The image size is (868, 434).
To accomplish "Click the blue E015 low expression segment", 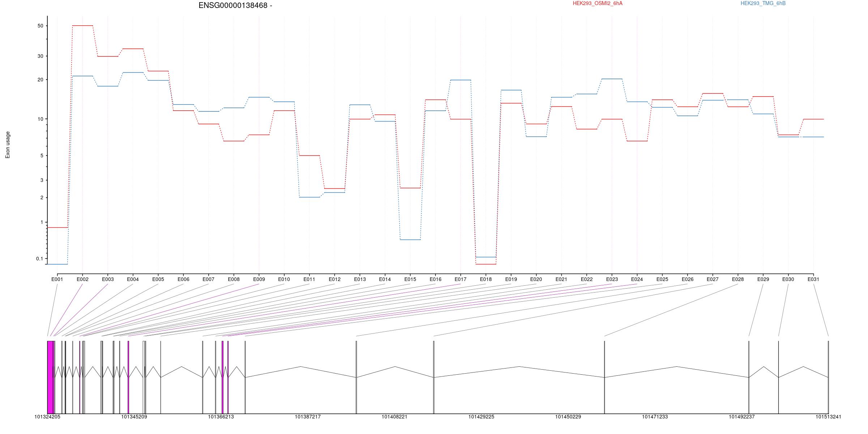I will (x=410, y=239).
